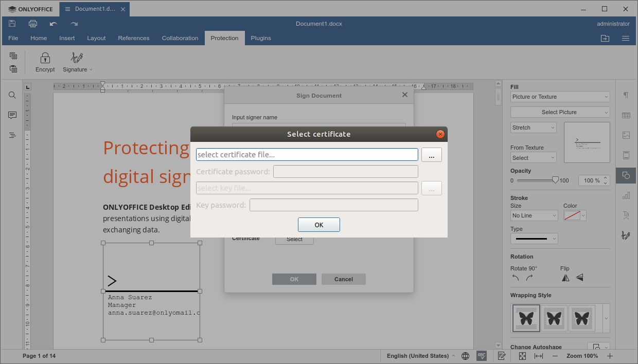Open the Select Picture dropdown

560,112
